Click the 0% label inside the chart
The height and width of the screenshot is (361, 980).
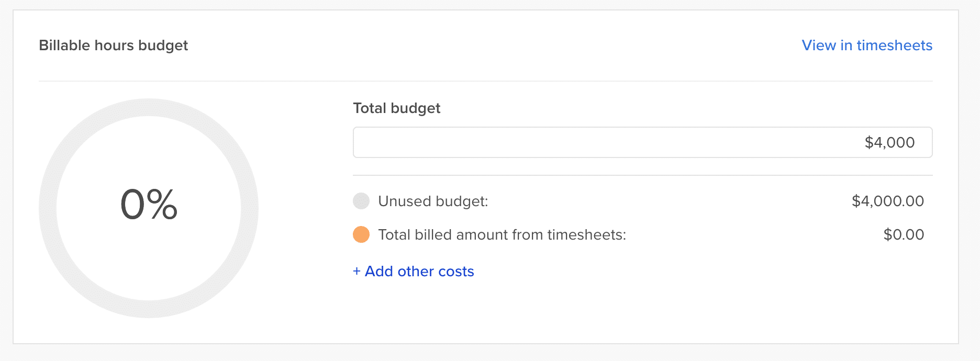tap(149, 205)
